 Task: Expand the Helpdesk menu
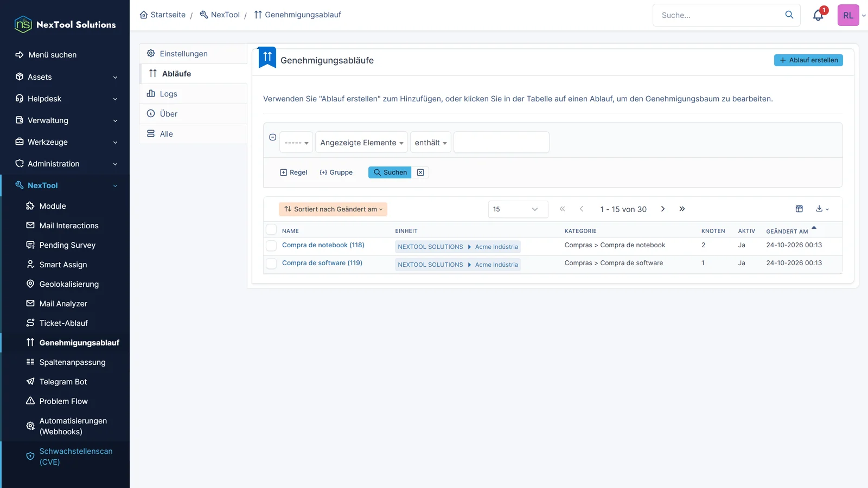[65, 99]
